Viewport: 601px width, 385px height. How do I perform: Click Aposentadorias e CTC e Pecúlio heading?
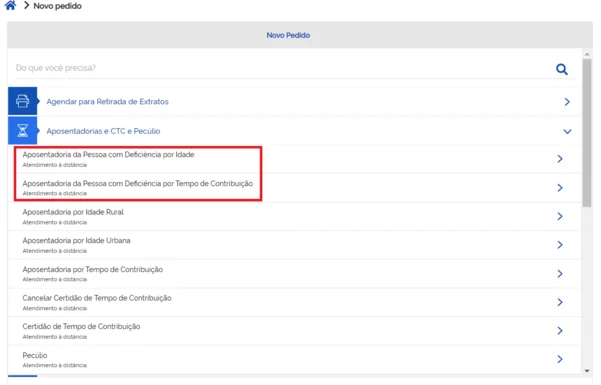point(103,131)
